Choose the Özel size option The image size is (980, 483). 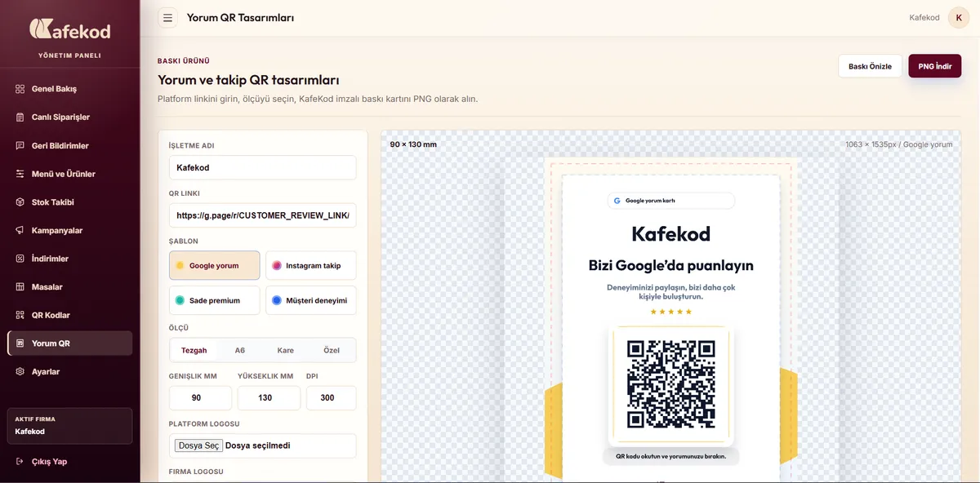click(332, 350)
